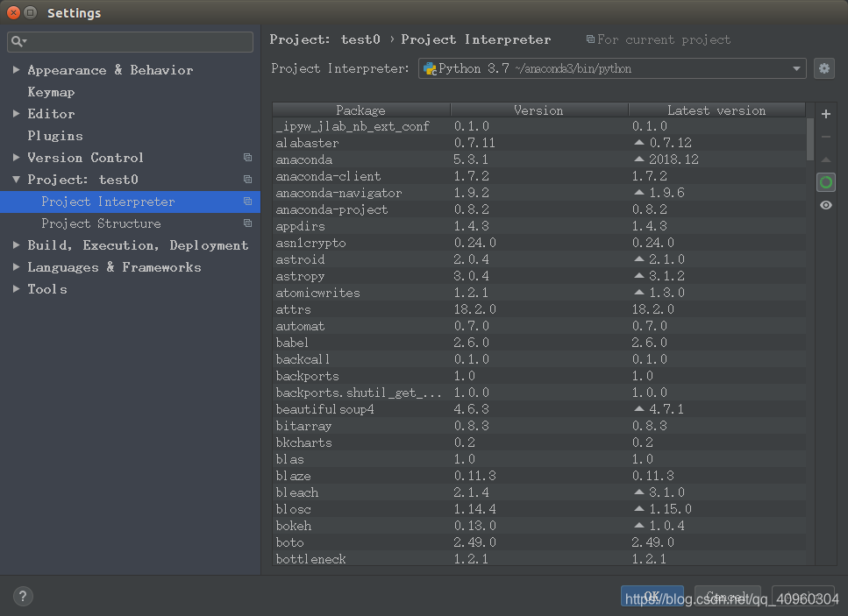This screenshot has height=616, width=848.
Task: Click the search magnifier icon
Action: (18, 41)
